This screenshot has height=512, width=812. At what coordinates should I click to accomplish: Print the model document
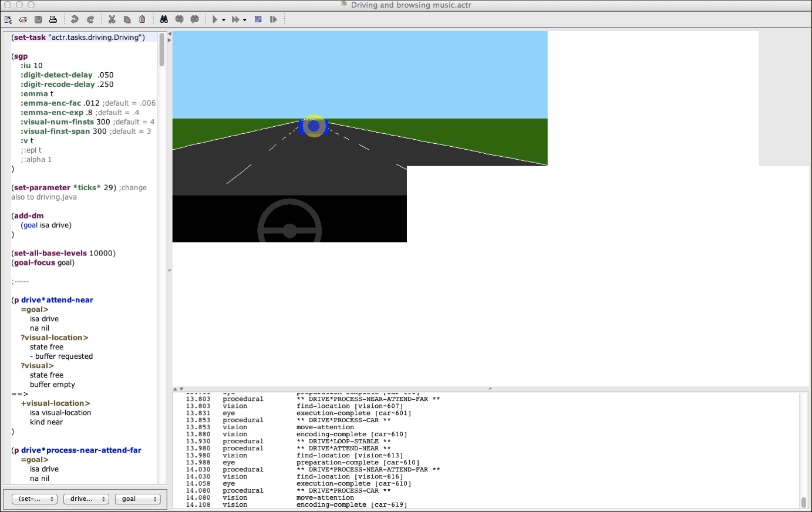coord(53,19)
